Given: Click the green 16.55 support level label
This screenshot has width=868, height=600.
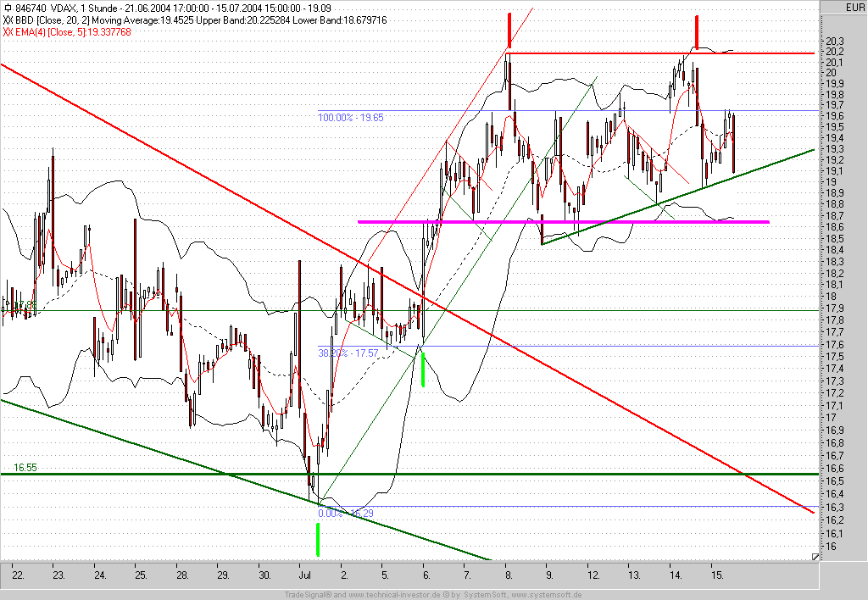Looking at the screenshot, I should (x=25, y=468).
